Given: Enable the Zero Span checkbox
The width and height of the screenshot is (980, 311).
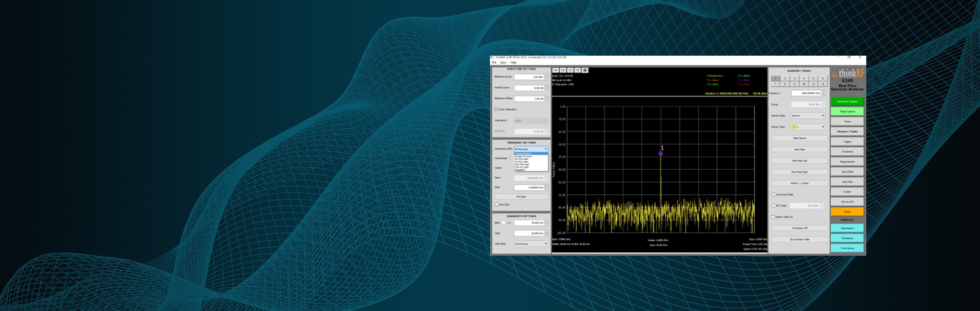Looking at the screenshot, I should point(496,205).
